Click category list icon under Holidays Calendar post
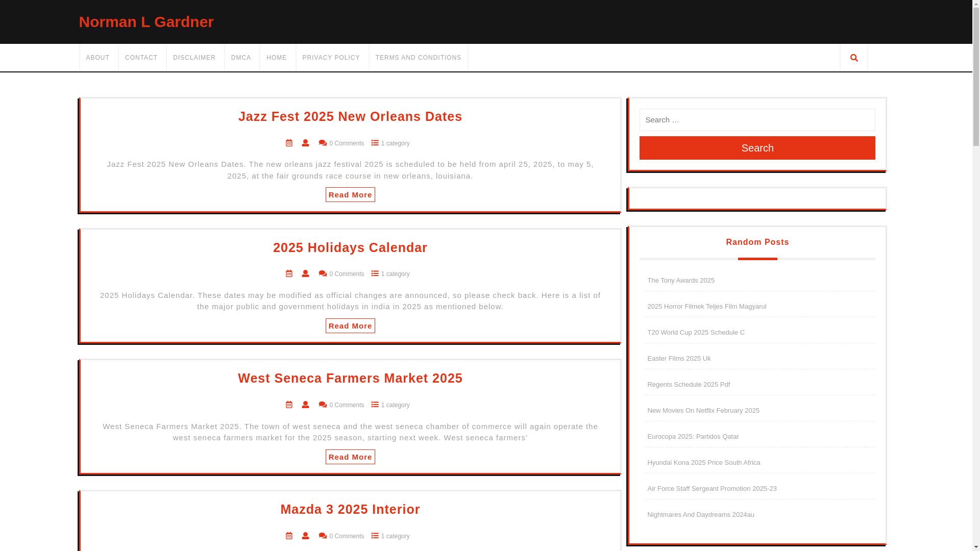Image resolution: width=980 pixels, height=551 pixels. pyautogui.click(x=375, y=274)
